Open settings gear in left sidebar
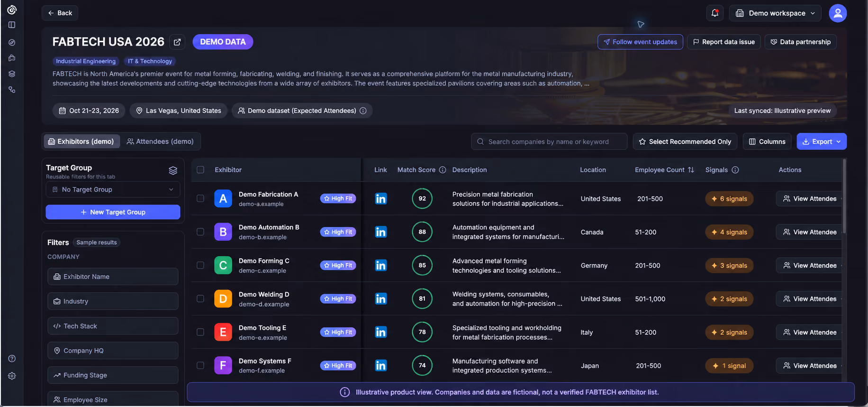The image size is (868, 407). point(12,376)
